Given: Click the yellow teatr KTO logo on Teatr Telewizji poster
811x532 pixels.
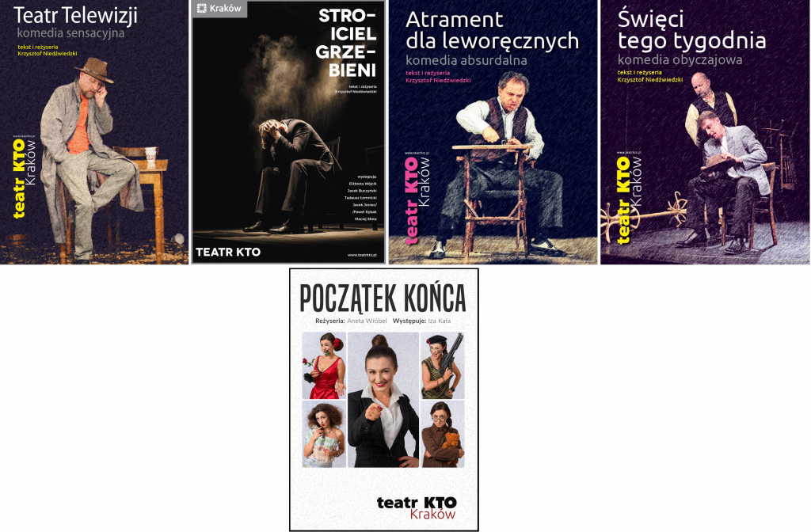Looking at the screenshot, I should point(23,178).
